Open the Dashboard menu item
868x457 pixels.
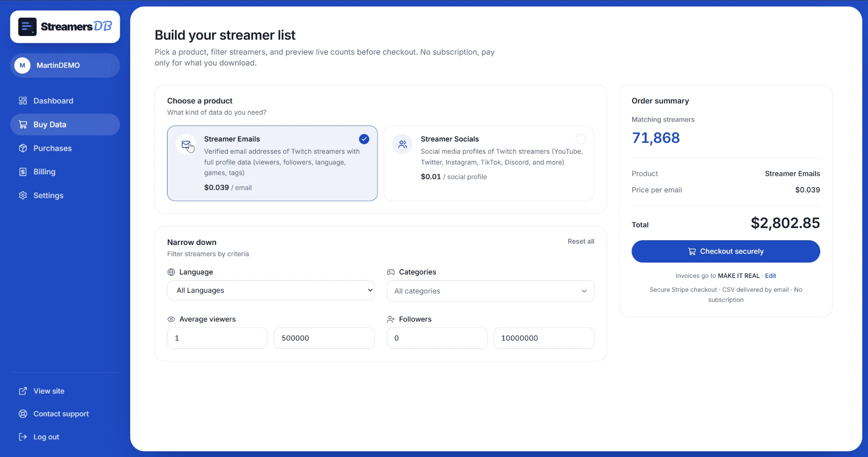(x=65, y=101)
